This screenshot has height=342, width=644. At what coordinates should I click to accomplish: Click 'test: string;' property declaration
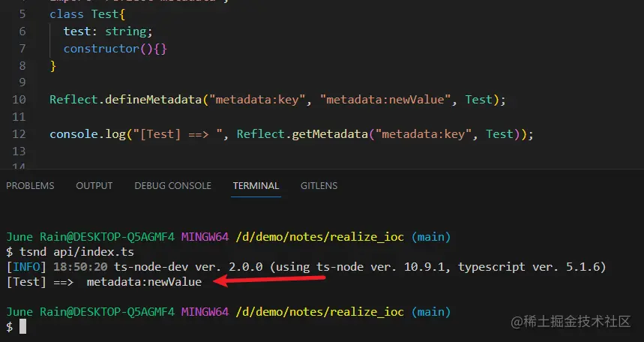click(108, 31)
